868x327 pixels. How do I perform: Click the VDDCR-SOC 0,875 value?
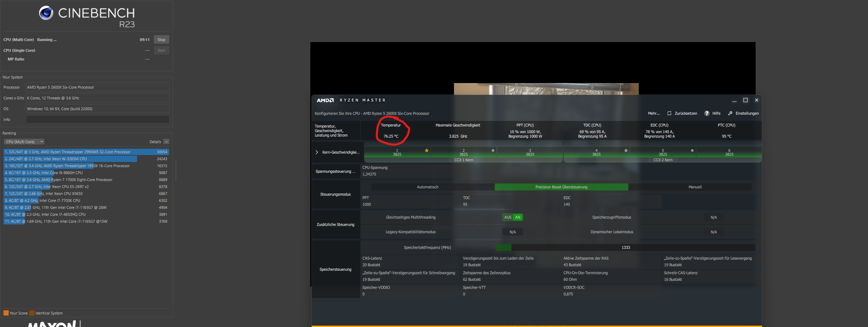point(568,294)
